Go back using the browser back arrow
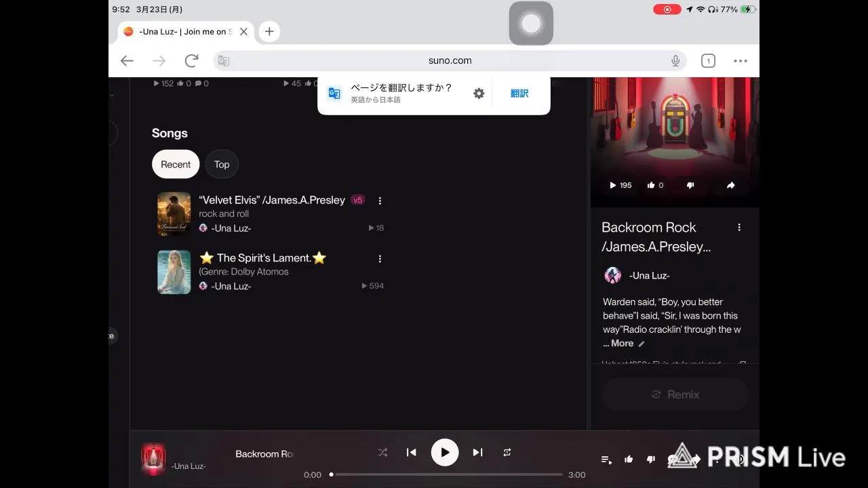 tap(127, 60)
